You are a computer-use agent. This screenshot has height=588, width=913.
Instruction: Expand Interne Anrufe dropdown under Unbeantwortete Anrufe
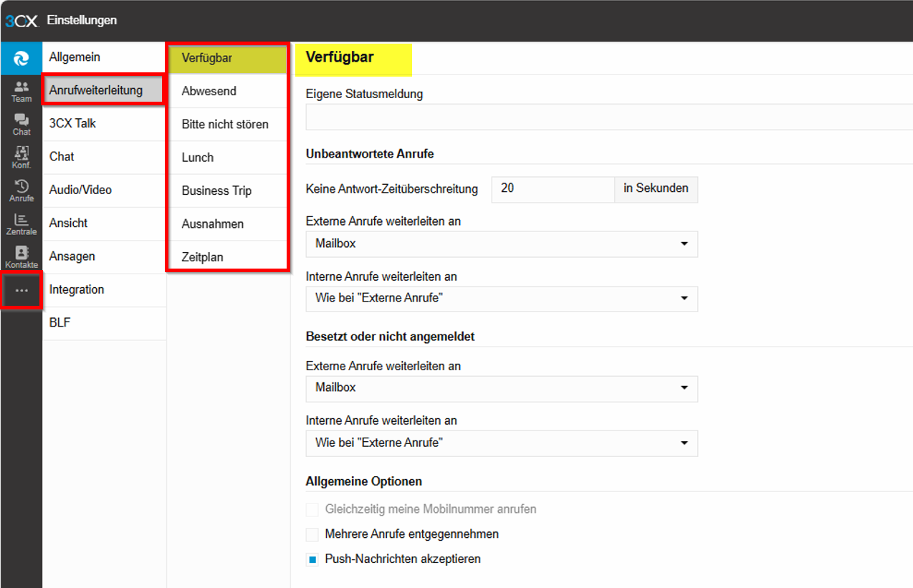(501, 299)
